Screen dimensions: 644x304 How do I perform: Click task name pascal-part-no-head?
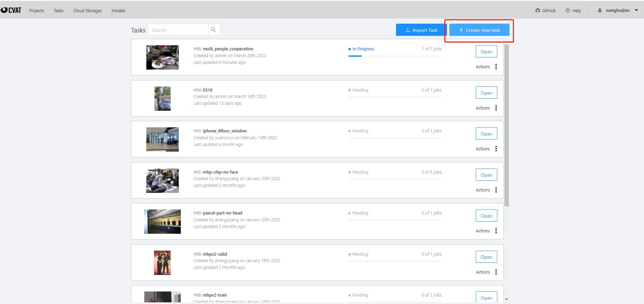point(222,213)
